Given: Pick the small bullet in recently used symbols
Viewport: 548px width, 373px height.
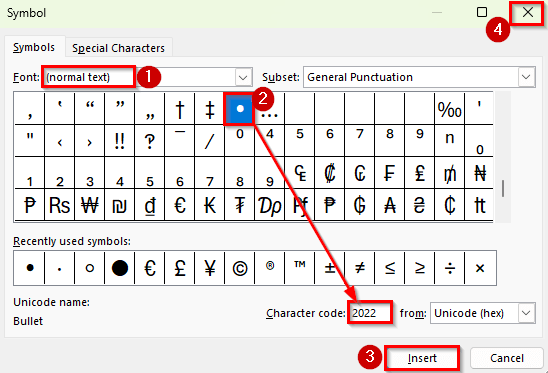Looking at the screenshot, I should pyautogui.click(x=30, y=268).
